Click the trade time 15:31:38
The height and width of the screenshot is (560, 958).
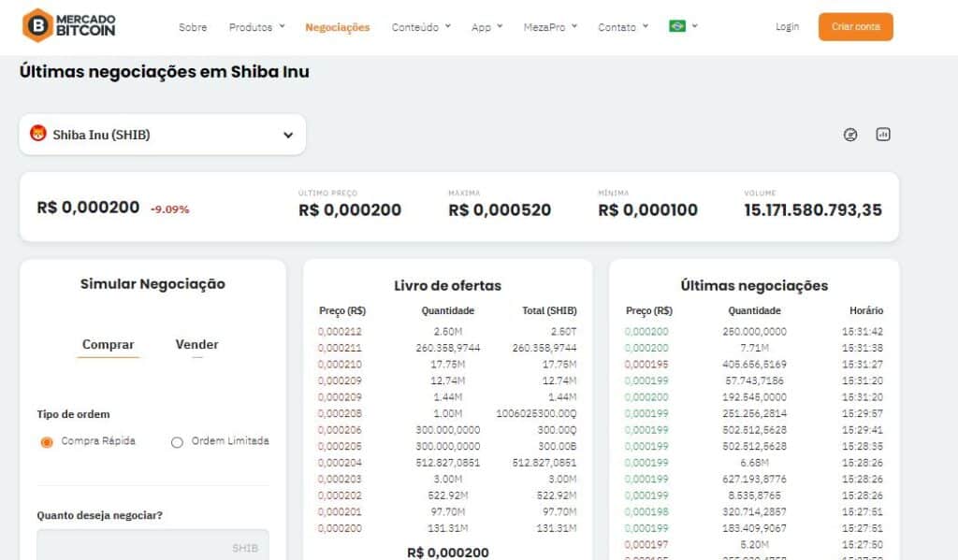[862, 348]
